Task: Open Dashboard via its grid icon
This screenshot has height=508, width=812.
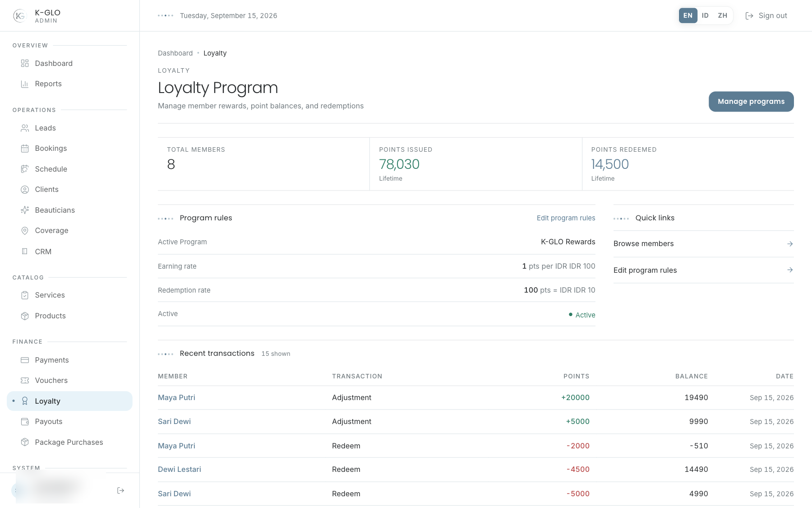Action: tap(25, 63)
